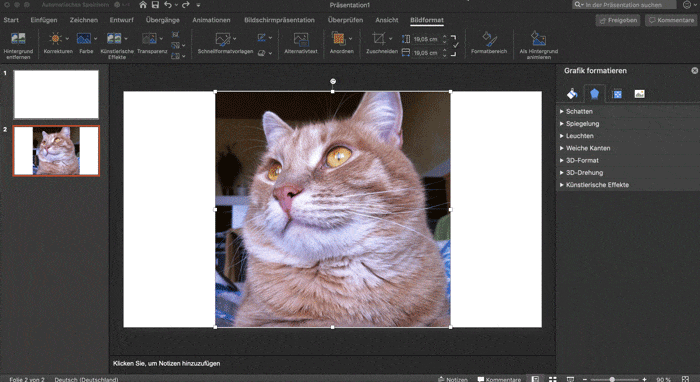This screenshot has width=700, height=382.
Task: Open Korrekturen brightness icon
Action: point(55,38)
